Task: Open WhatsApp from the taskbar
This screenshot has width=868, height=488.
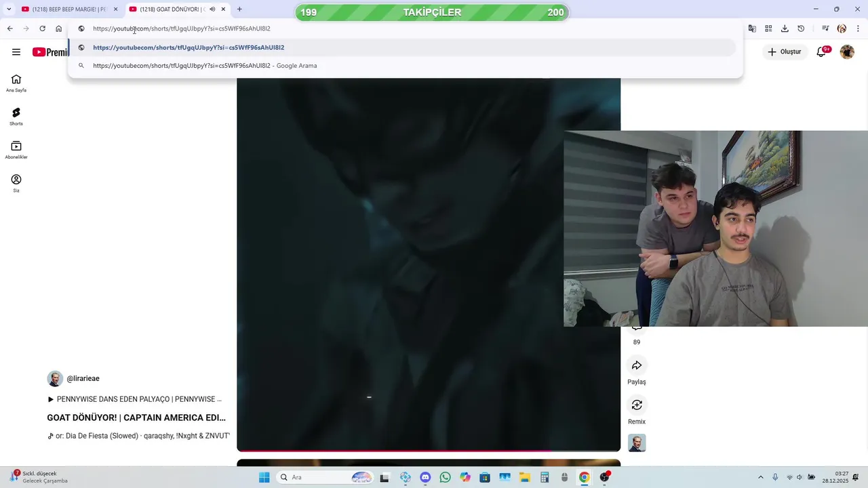Action: point(445,477)
